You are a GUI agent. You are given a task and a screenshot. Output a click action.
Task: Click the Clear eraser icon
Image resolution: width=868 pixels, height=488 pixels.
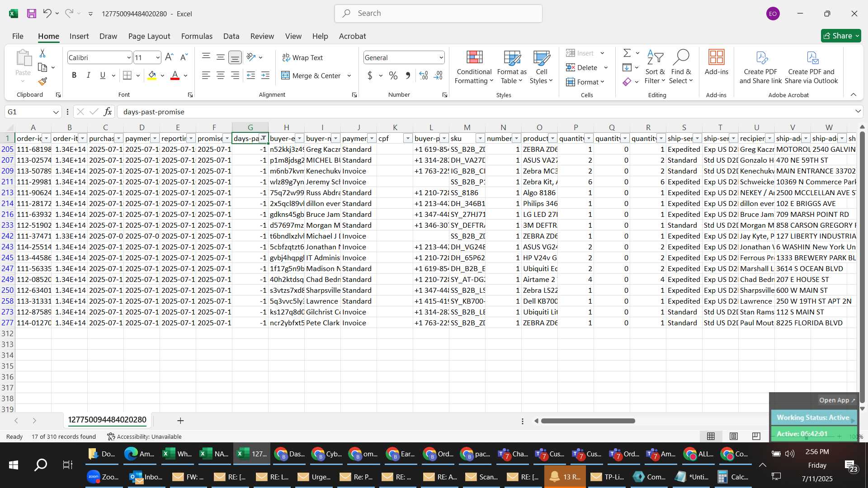(x=627, y=82)
